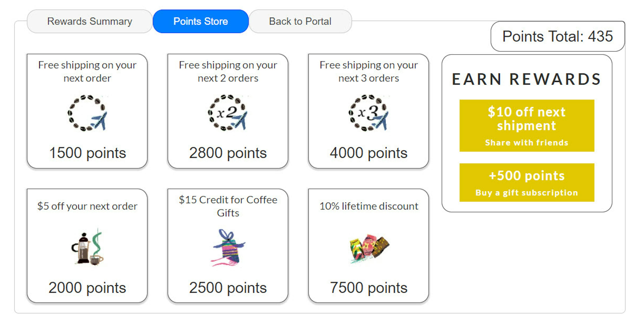Click the 2800 points price label
The image size is (644, 324).
(x=228, y=153)
